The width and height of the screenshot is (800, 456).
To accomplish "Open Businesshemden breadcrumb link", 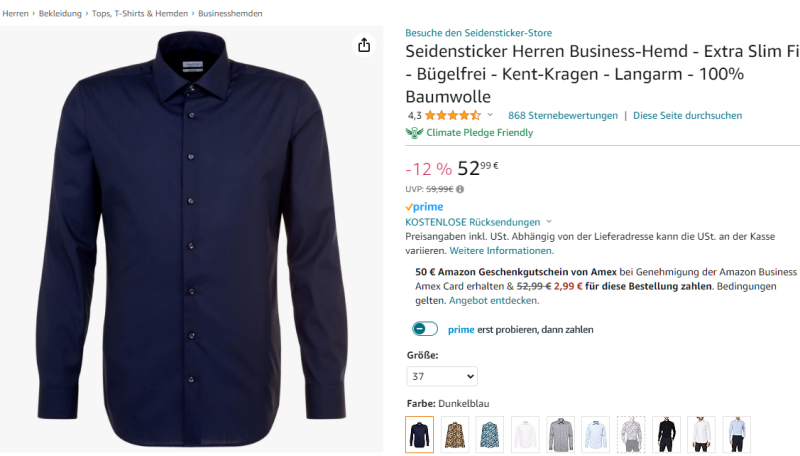I will (x=233, y=13).
